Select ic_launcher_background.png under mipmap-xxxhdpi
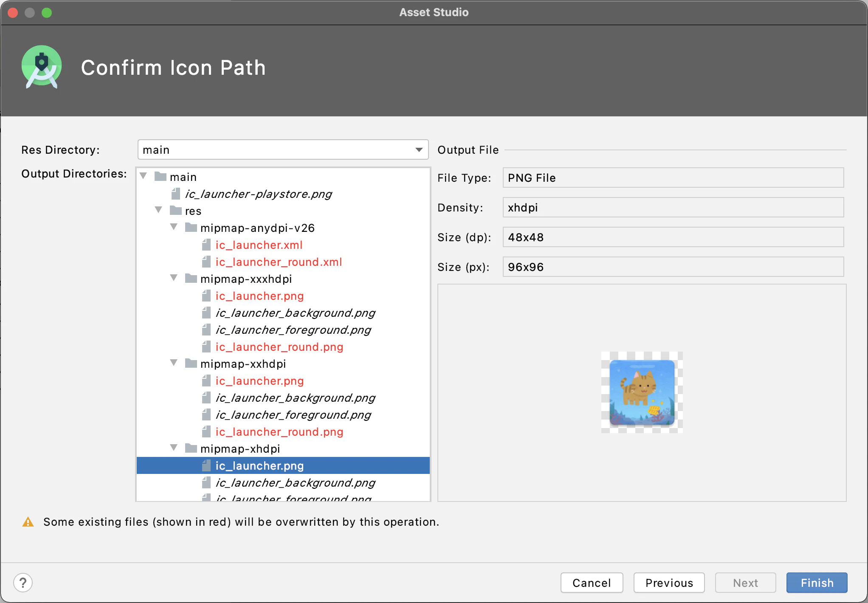The width and height of the screenshot is (868, 603). 296,313
